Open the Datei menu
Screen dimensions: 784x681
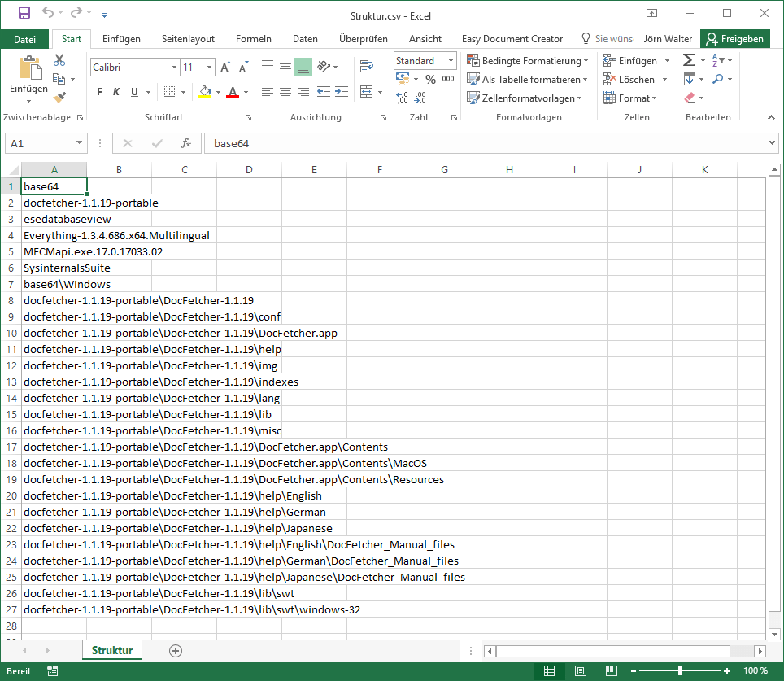coord(25,39)
